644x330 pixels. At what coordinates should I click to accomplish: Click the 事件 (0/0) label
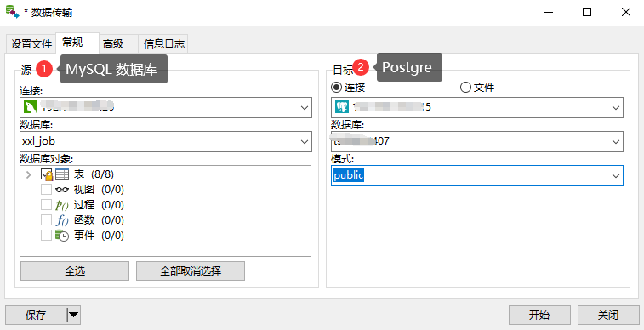(99, 236)
